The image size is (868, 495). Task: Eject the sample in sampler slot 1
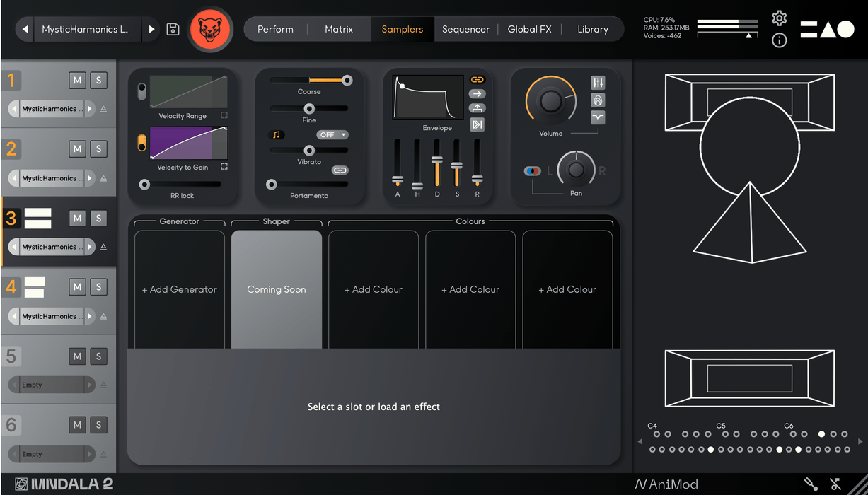pos(103,110)
